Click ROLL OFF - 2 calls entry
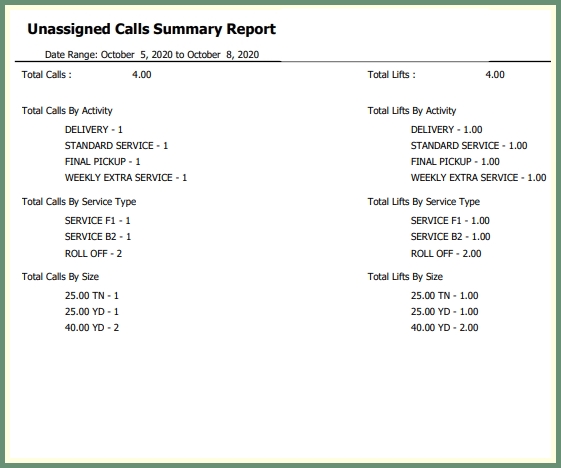 pos(93,254)
